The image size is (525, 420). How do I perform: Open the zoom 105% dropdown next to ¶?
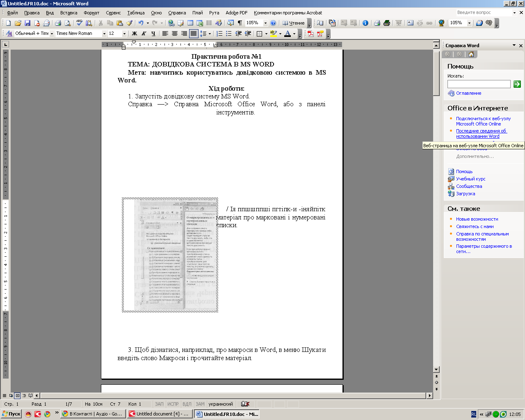point(265,23)
